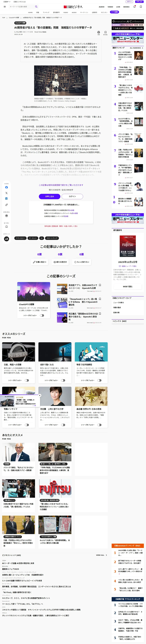Image resolution: width=146 pixels, height=644 pixels.
Task: Open Fujitsu weekly issue cover
Action: pos(128,246)
